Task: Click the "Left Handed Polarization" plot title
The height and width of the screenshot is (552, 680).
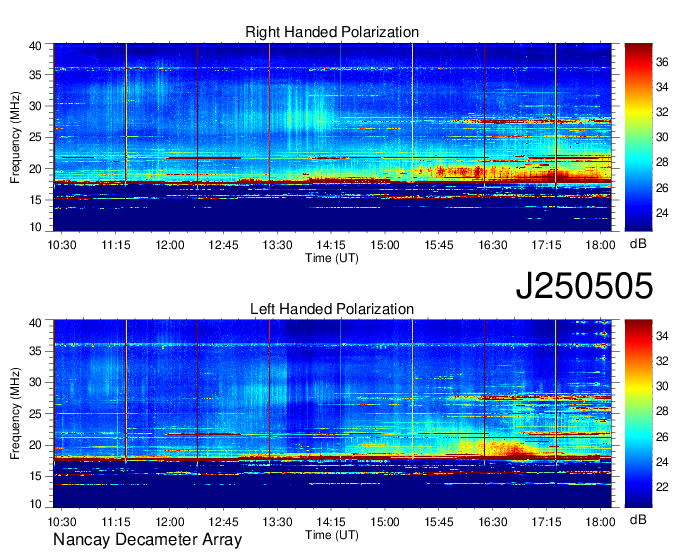Action: 332,309
